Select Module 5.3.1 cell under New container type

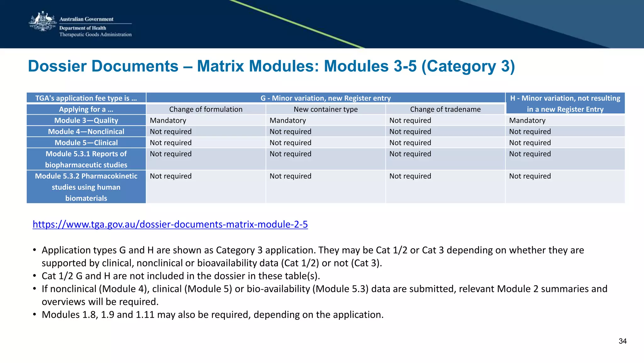(326, 159)
